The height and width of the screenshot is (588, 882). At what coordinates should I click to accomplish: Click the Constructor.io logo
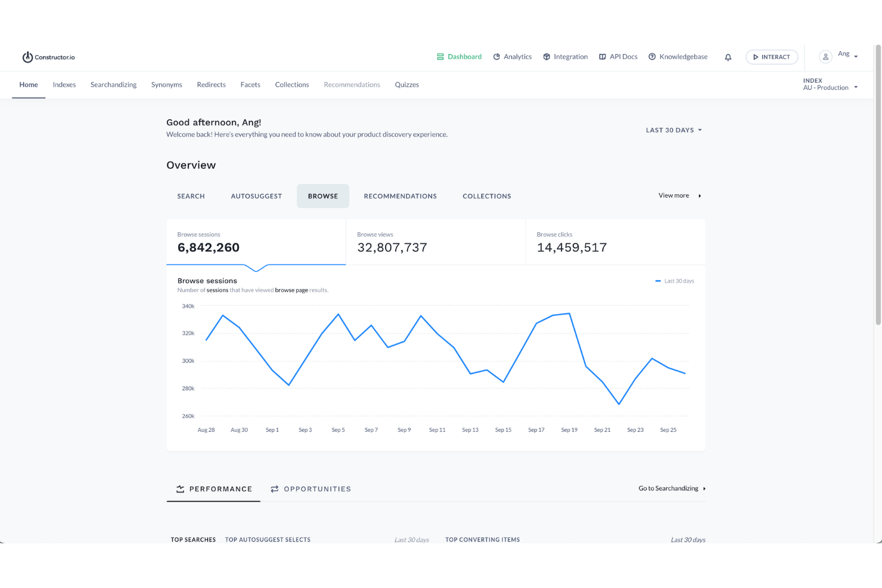coord(48,57)
